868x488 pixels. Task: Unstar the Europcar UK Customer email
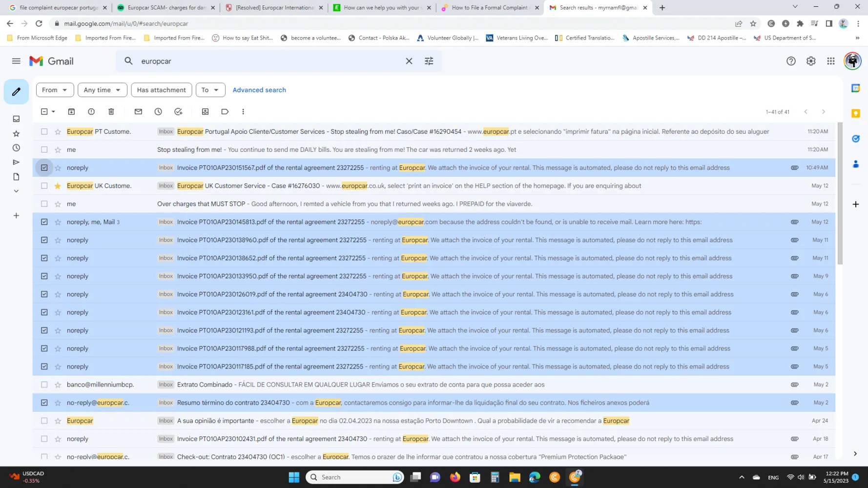pyautogui.click(x=58, y=185)
